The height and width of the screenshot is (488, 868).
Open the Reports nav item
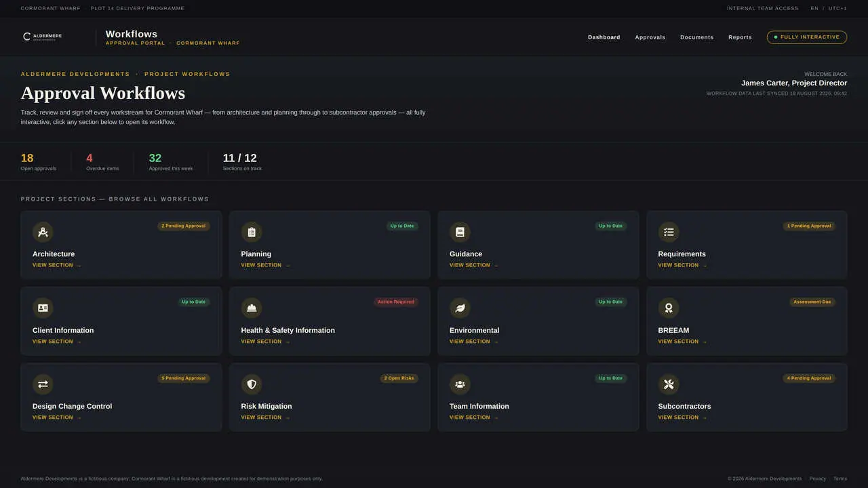[740, 37]
